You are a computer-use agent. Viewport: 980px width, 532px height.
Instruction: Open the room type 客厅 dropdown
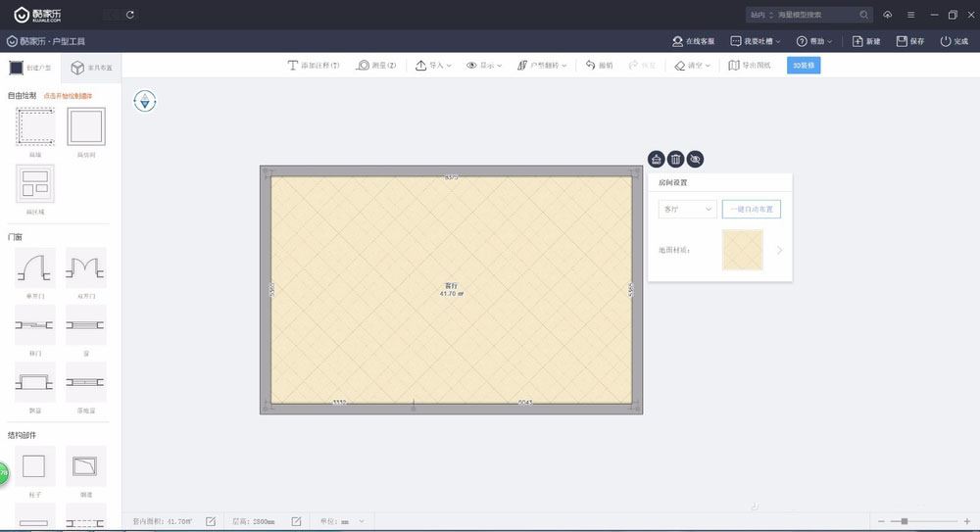(686, 210)
